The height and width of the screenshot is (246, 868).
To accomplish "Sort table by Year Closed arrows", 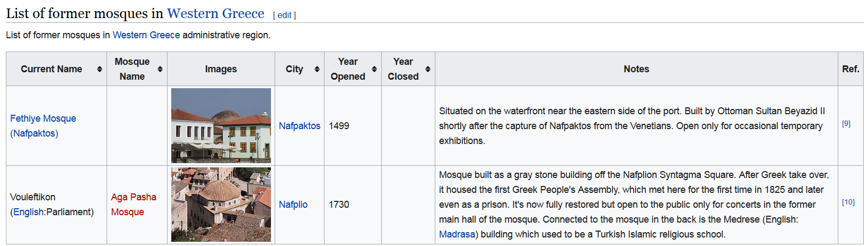I will coord(427,69).
